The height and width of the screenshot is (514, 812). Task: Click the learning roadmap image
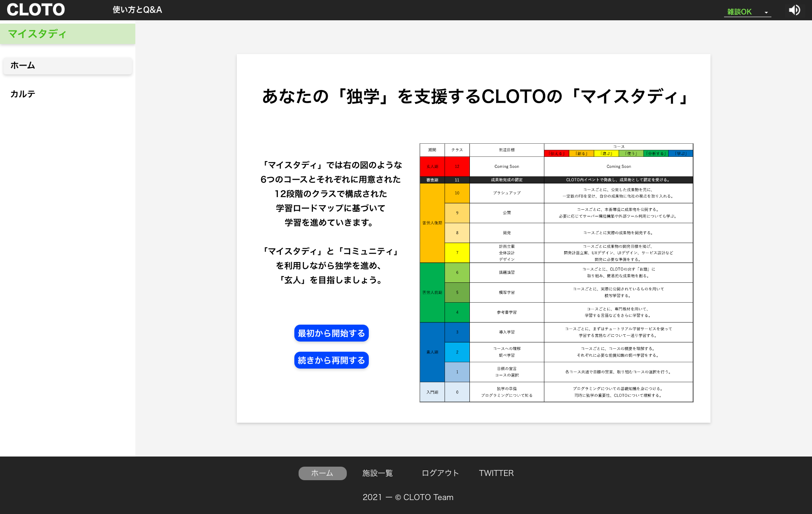pyautogui.click(x=557, y=273)
